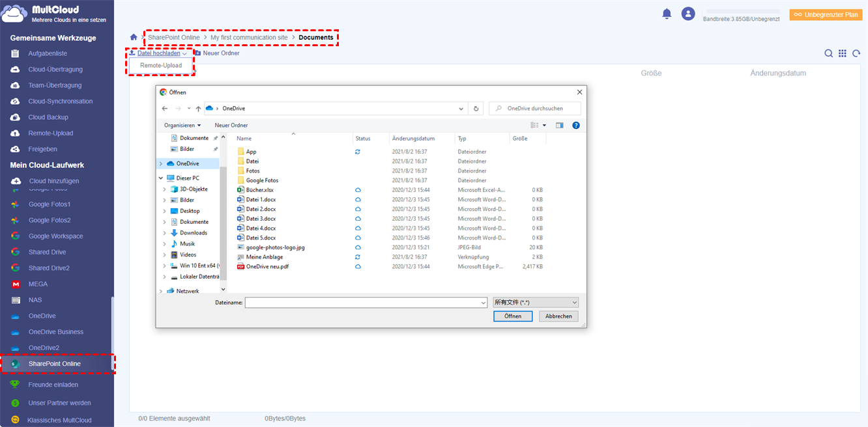This screenshot has width=868, height=427.
Task: Go up one folder level in dialog
Action: point(198,109)
